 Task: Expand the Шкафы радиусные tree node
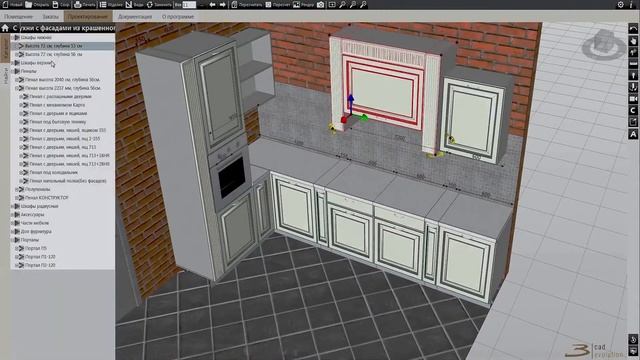[12, 206]
